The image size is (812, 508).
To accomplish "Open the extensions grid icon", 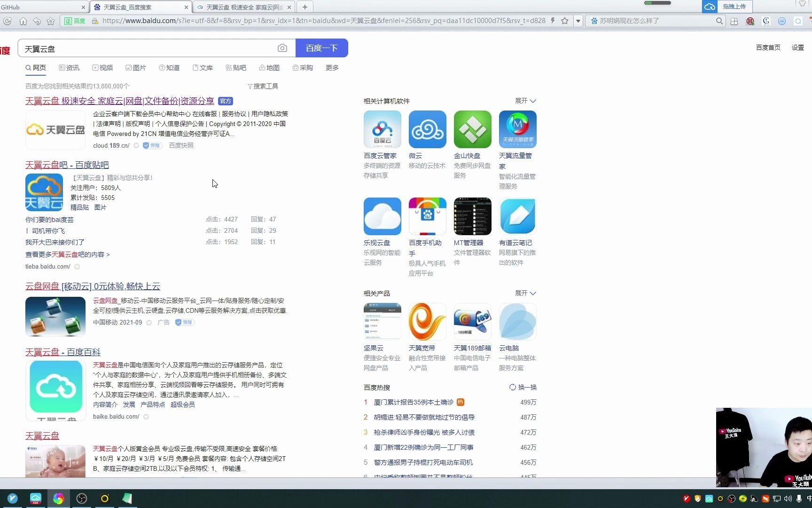I will pos(734,21).
